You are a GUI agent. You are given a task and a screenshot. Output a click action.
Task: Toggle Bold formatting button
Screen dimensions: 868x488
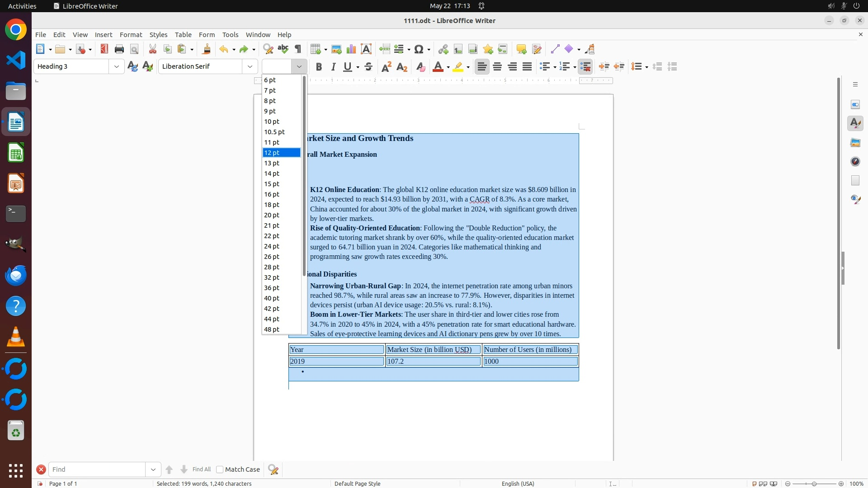pos(319,67)
